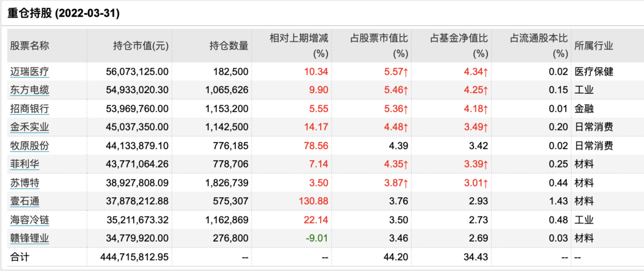
Task: Click the 130.88 change value for 壹石通
Action: coord(313,201)
